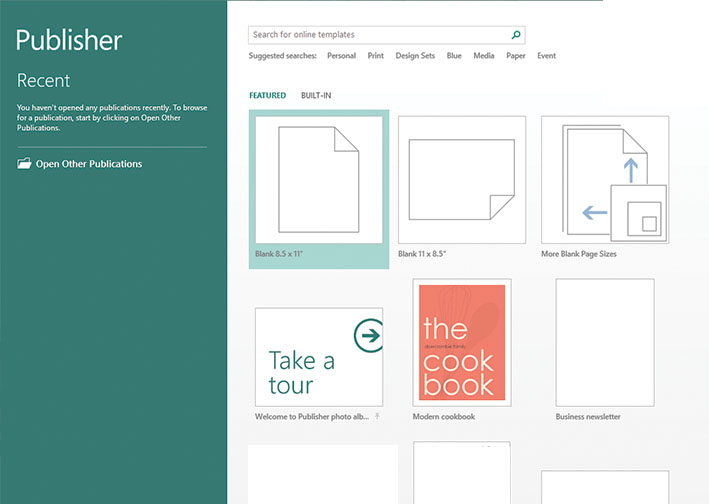Focus the Search for online templates field
The width and height of the screenshot is (709, 504).
point(387,35)
